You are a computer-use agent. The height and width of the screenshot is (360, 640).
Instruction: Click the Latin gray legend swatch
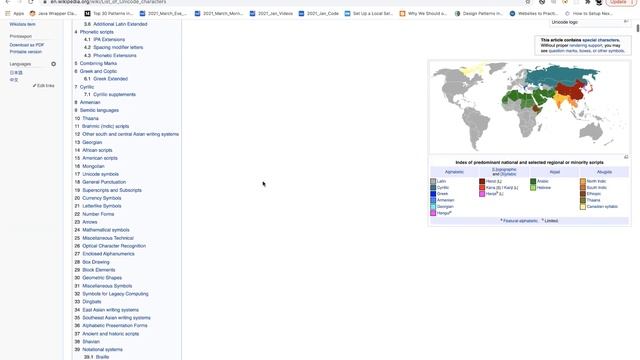point(433,181)
